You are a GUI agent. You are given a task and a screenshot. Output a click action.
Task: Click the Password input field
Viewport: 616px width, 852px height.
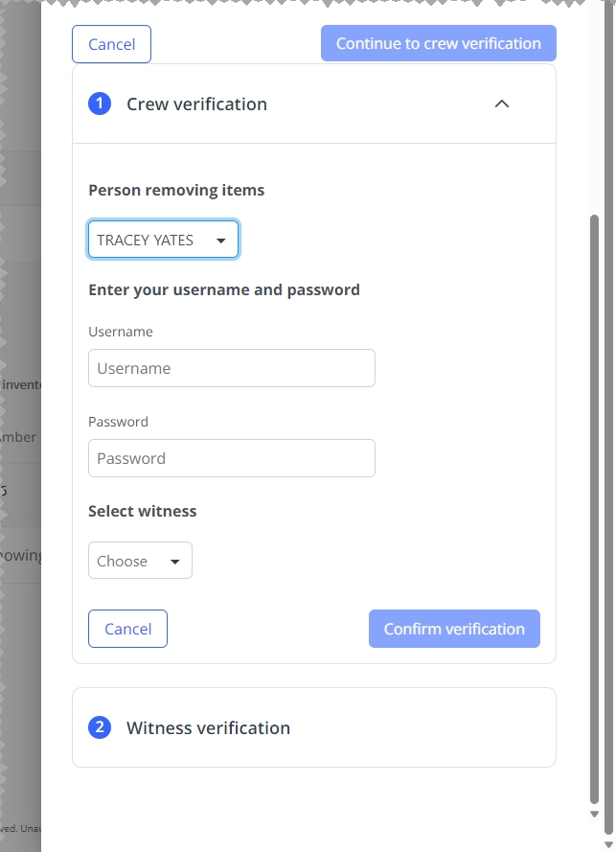(x=232, y=458)
